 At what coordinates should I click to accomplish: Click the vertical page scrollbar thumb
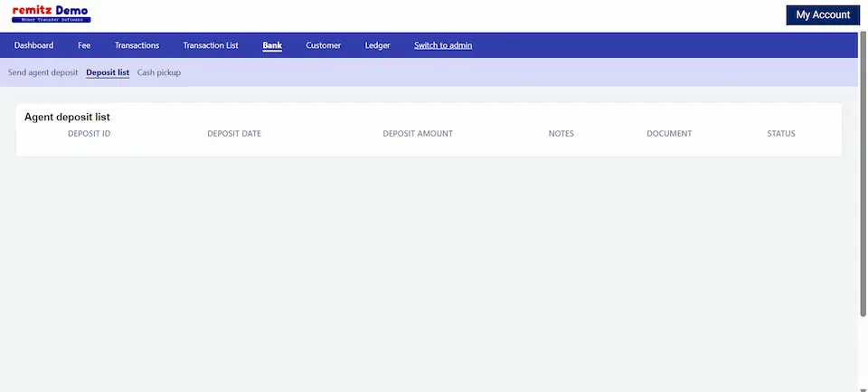click(x=863, y=175)
